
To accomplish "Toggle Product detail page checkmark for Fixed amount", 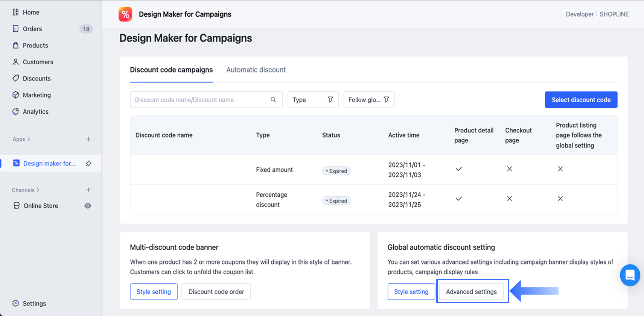I will click(459, 169).
